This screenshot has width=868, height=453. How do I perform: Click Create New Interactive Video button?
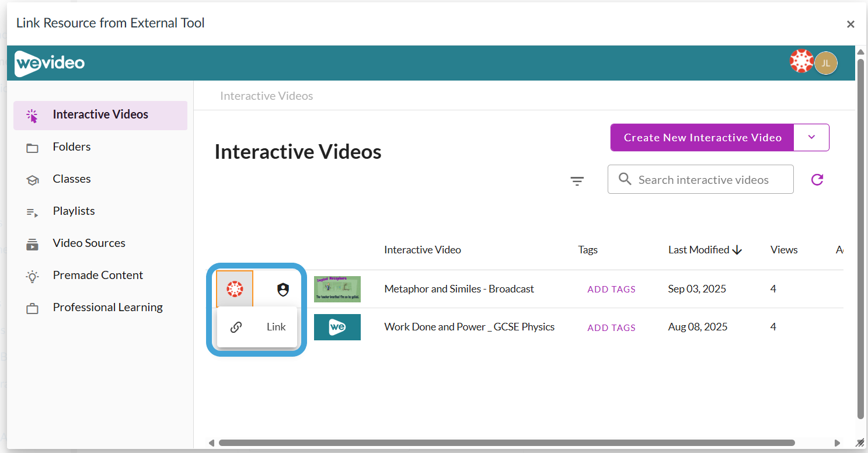[x=702, y=137]
